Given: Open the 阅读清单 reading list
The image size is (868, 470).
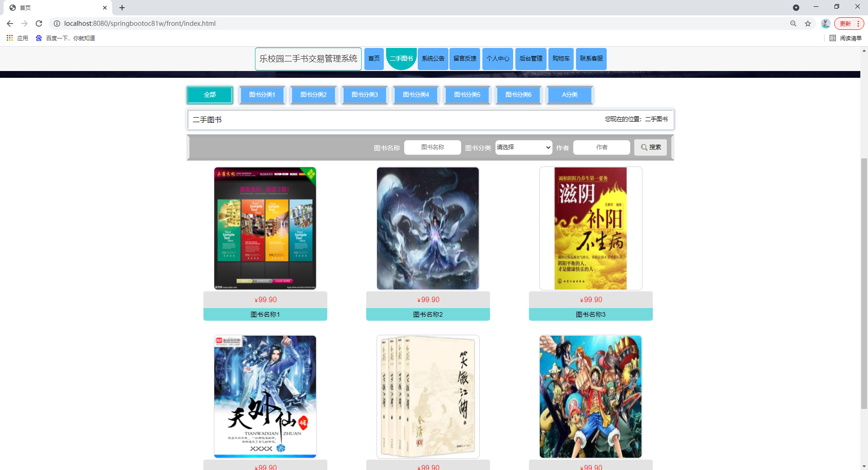Looking at the screenshot, I should 846,38.
